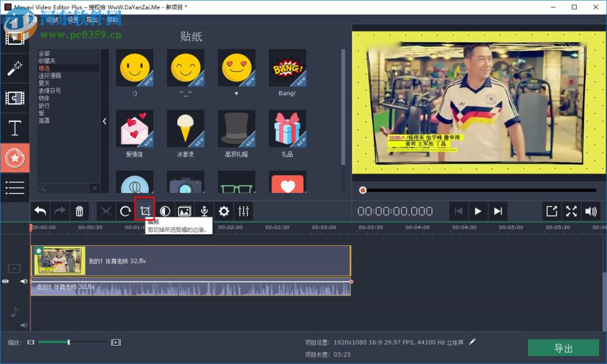607x364 pixels.
Task: Click the 导出 export button
Action: pyautogui.click(x=563, y=348)
